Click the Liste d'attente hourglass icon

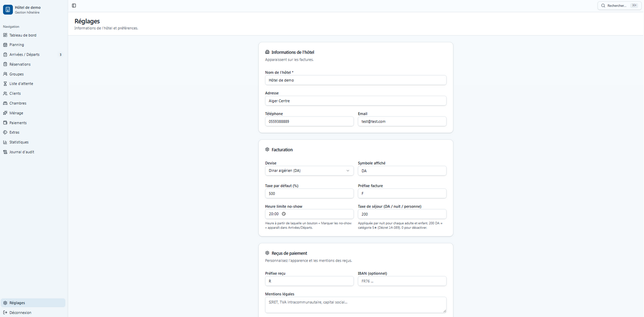(x=5, y=84)
